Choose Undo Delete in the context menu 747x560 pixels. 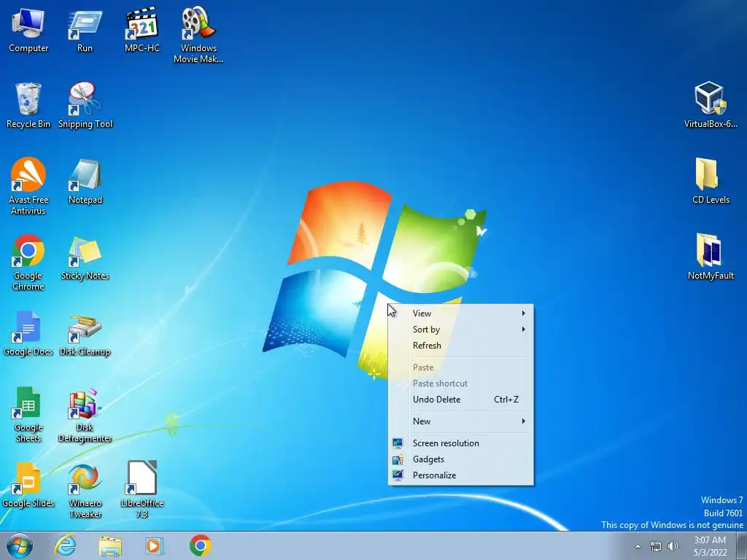[461, 400]
